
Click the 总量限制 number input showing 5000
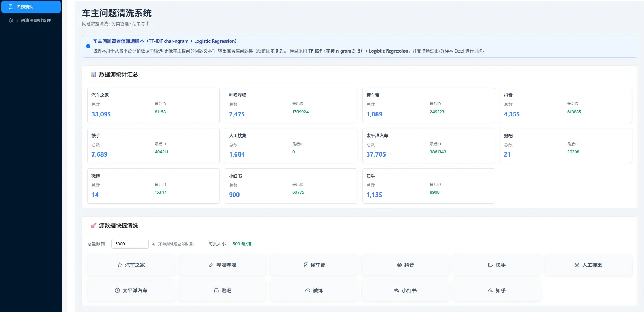(130, 244)
